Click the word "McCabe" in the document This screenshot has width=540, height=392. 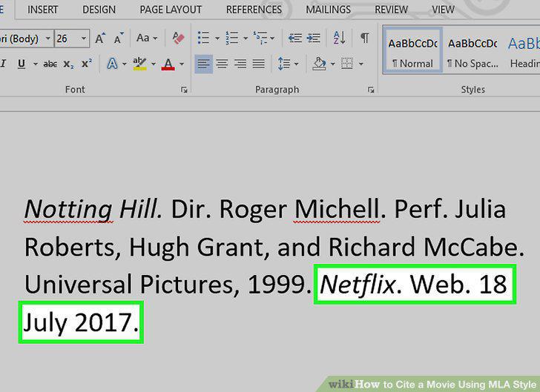(470, 247)
